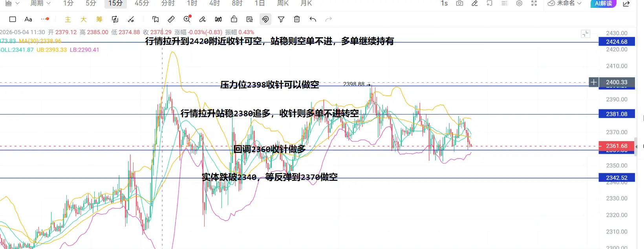Select the 月K monthly chart
The height and width of the screenshot is (249, 644).
pos(306,3)
